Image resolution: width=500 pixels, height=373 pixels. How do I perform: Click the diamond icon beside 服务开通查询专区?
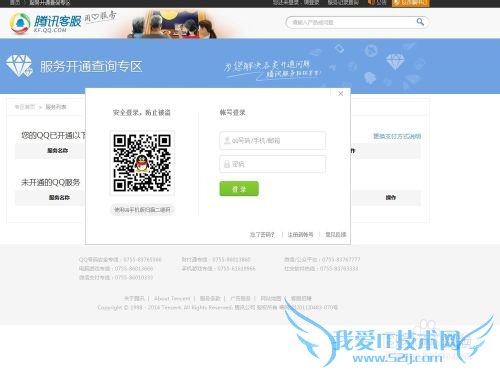pos(19,66)
